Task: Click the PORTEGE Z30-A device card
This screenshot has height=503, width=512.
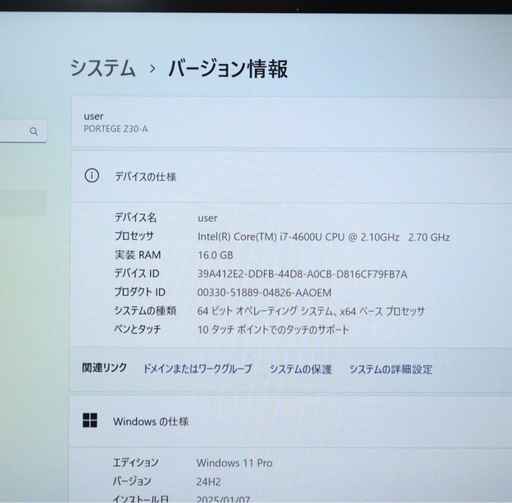Action: pos(292,122)
